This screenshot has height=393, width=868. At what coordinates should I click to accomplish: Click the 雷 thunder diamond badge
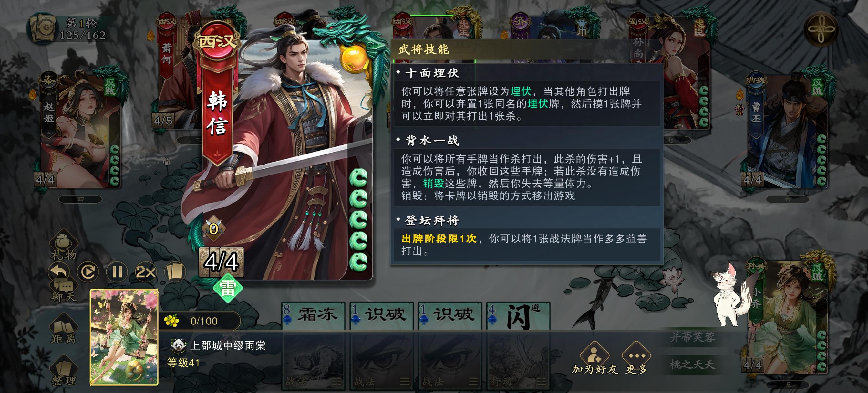[228, 288]
